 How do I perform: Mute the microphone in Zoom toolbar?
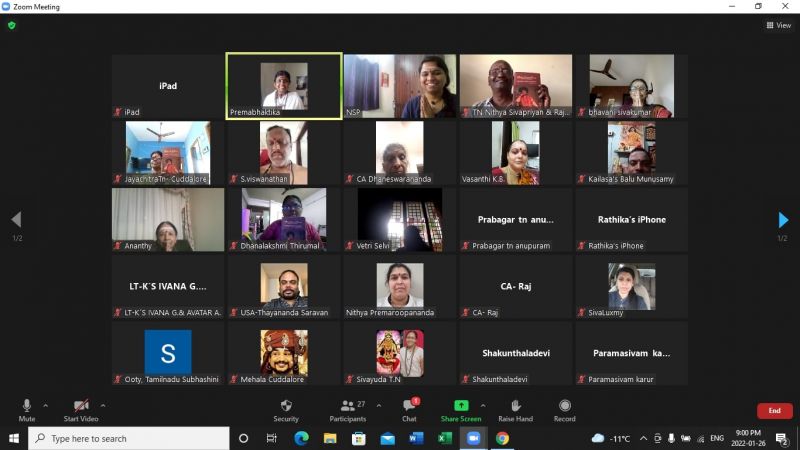pyautogui.click(x=27, y=406)
